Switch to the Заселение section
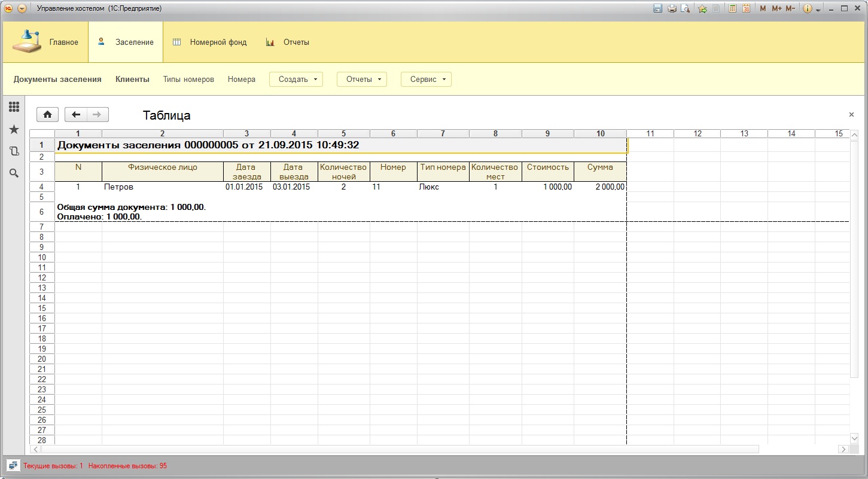Screen dimensions: 868x479 126,42
